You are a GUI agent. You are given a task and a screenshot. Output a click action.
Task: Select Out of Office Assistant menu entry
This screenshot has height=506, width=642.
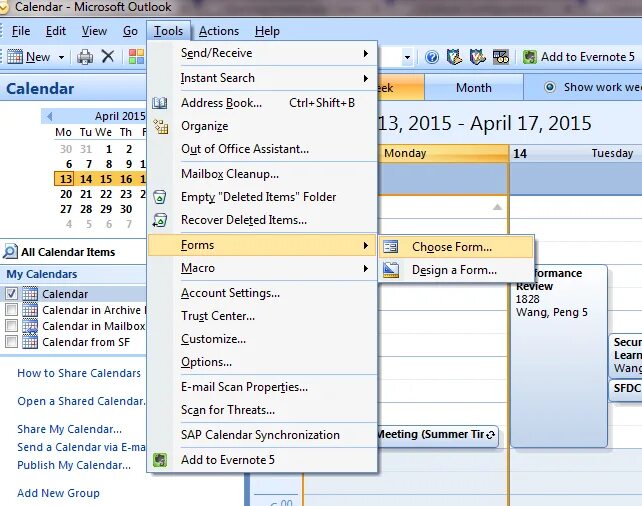[262, 149]
